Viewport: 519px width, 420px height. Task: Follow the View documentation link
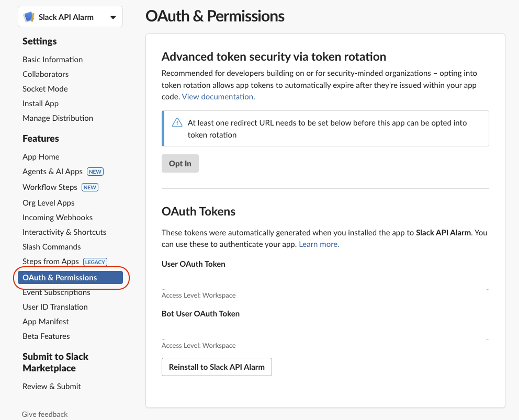(219, 97)
